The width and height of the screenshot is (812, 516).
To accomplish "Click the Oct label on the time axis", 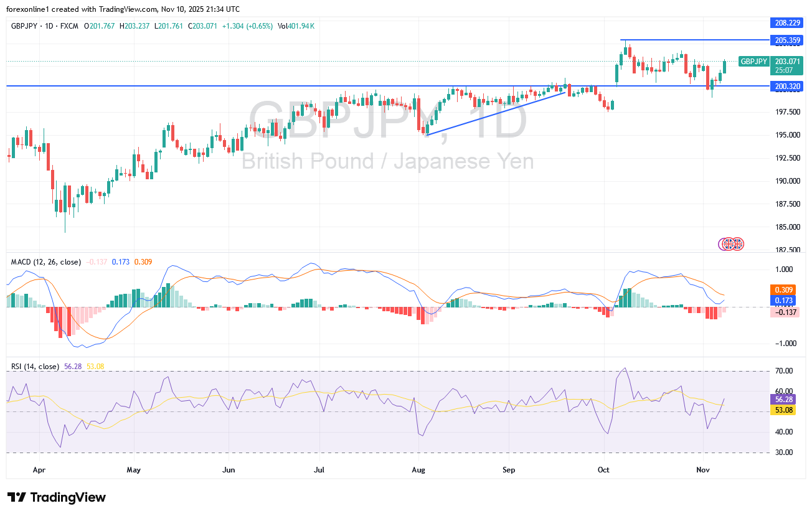I will [603, 468].
